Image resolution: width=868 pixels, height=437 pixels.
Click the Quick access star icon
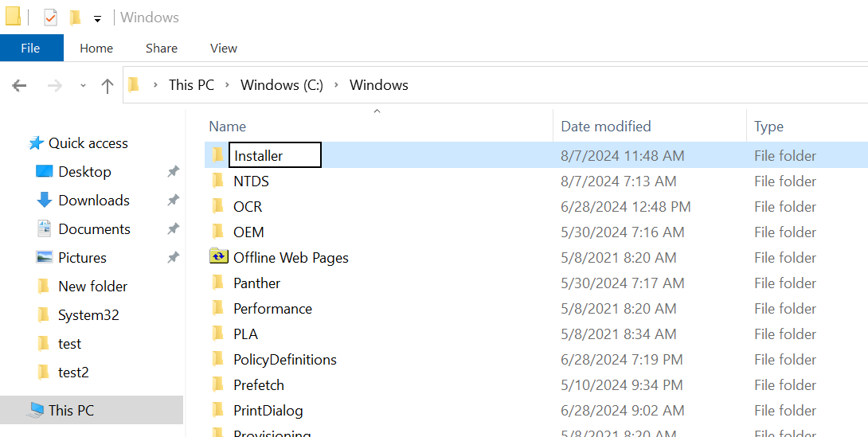click(x=36, y=143)
